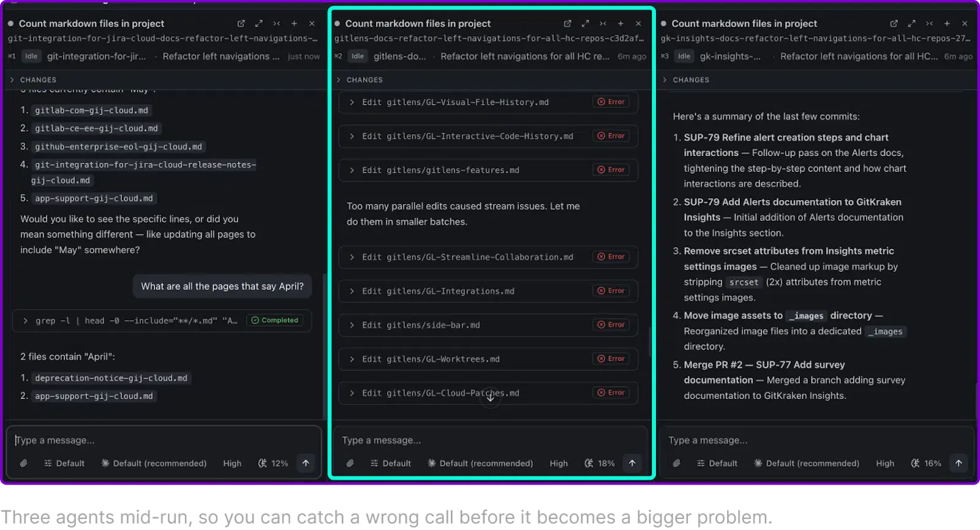
Task: Open the gk-insights agent panel in external window
Action: [x=894, y=23]
